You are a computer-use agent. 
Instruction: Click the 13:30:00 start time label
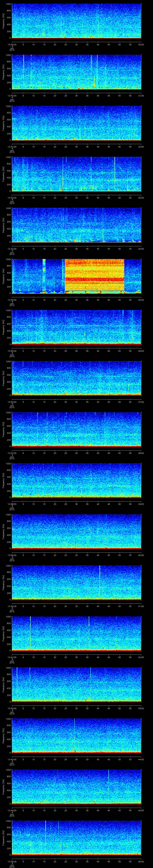[12, 96]
